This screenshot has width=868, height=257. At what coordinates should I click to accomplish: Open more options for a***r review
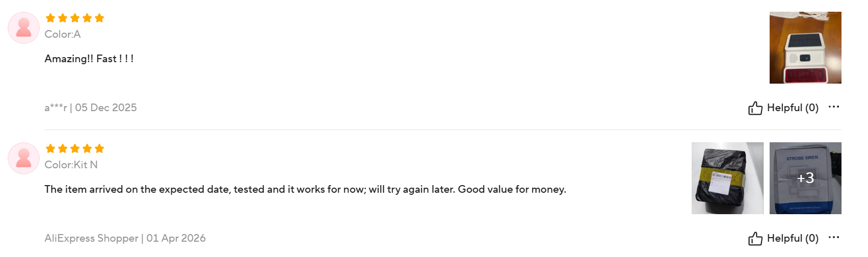coord(833,107)
